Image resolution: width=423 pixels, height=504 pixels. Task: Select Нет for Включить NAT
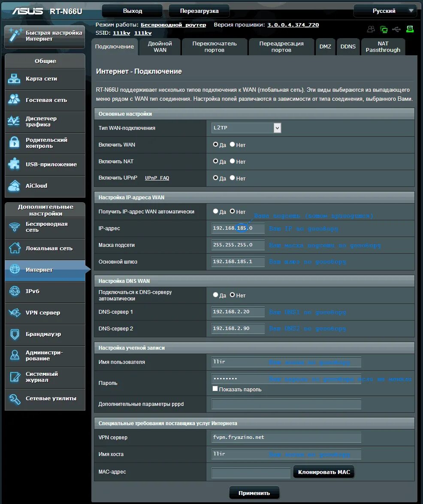pos(232,161)
